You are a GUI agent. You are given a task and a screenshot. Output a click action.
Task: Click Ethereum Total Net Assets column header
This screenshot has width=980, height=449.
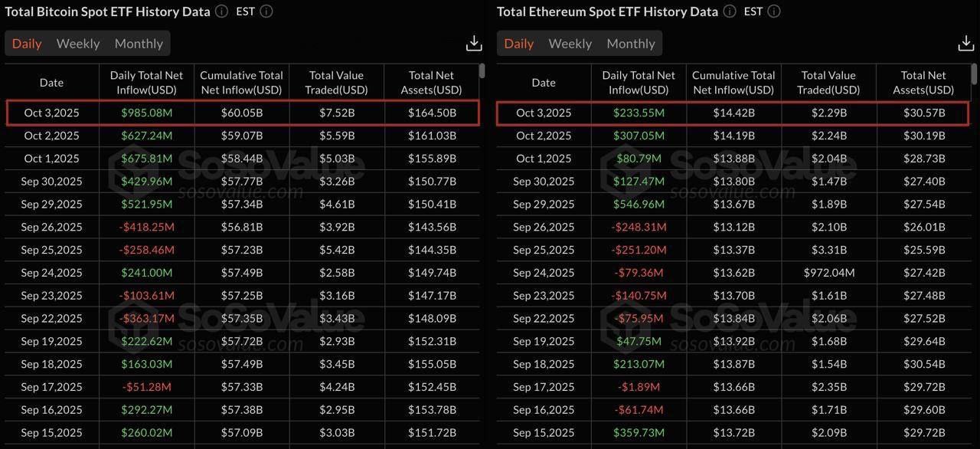[923, 82]
